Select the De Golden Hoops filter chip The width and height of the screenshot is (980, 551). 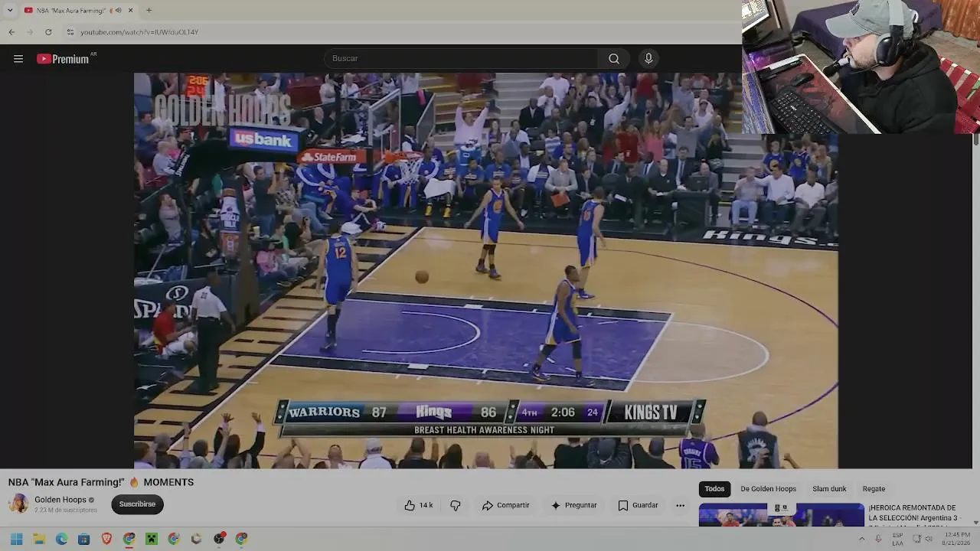point(768,489)
